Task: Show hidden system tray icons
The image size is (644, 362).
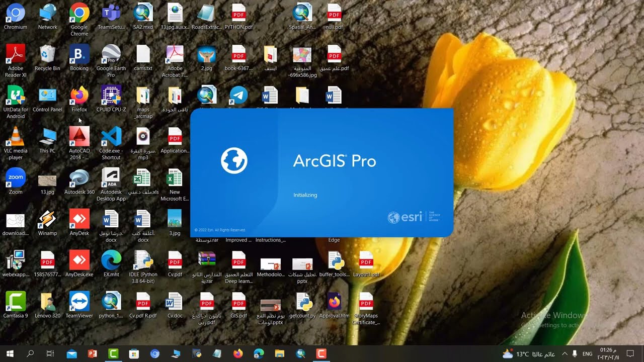Action: [565, 354]
